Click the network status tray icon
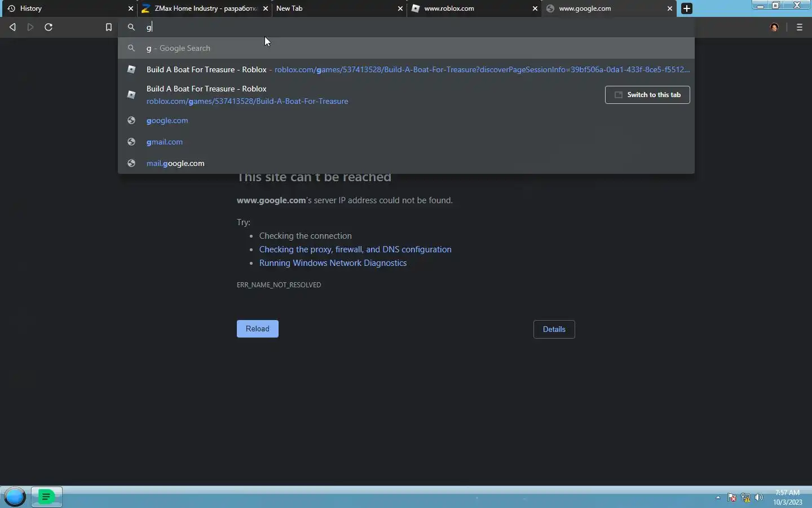 pos(745,497)
